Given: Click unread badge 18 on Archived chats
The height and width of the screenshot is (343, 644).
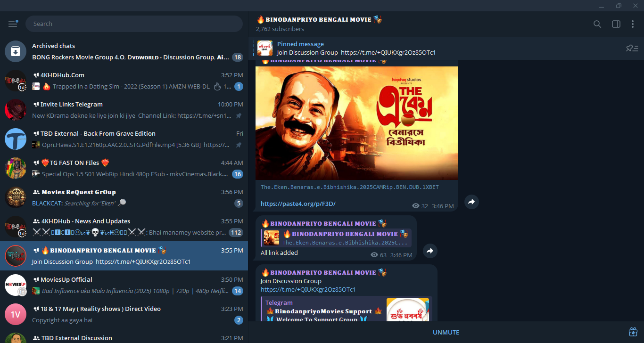Looking at the screenshot, I should [x=238, y=57].
